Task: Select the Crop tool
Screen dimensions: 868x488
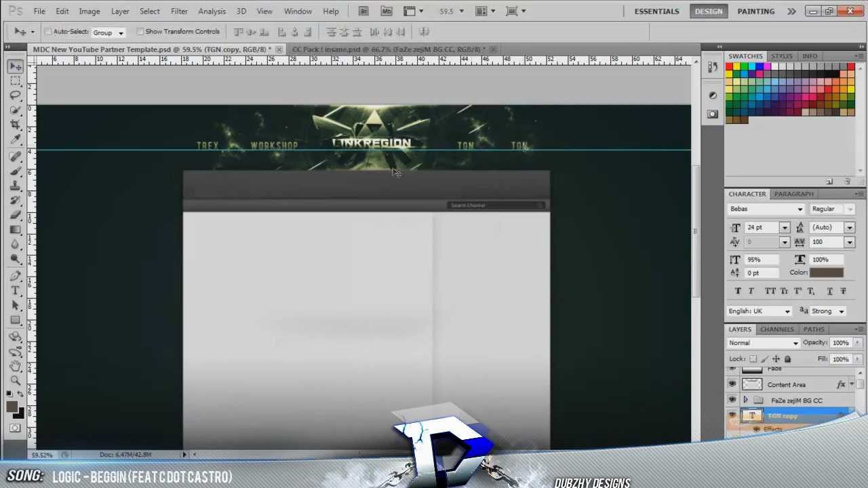Action: (x=16, y=125)
